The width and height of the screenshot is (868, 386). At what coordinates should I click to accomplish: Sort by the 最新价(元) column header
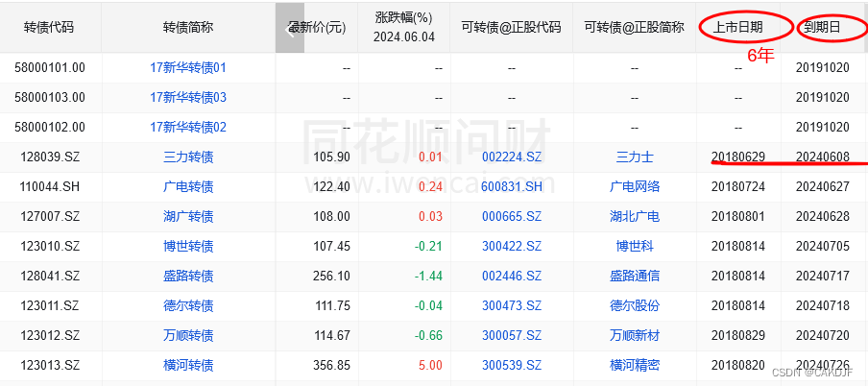tap(317, 28)
